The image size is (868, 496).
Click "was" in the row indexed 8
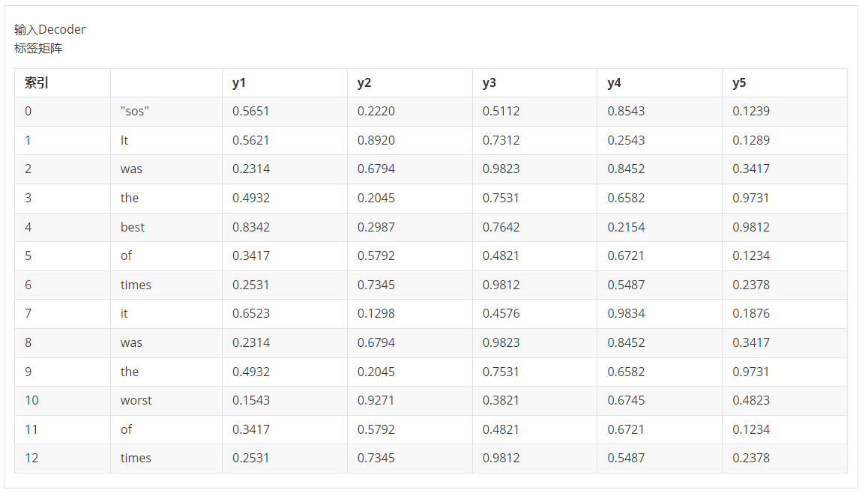131,342
